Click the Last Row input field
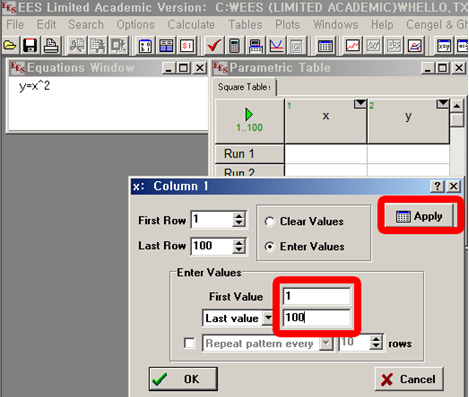This screenshot has width=469, height=397. (212, 246)
